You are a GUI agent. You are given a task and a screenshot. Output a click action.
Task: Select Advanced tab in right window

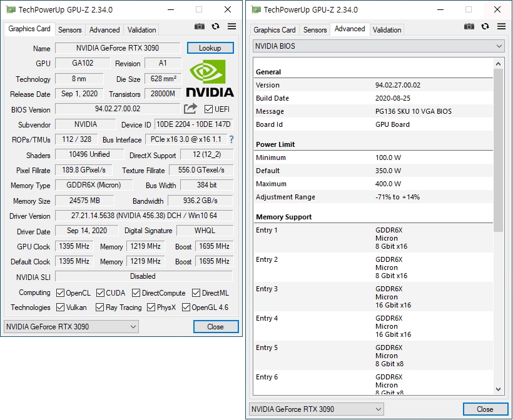pyautogui.click(x=350, y=29)
